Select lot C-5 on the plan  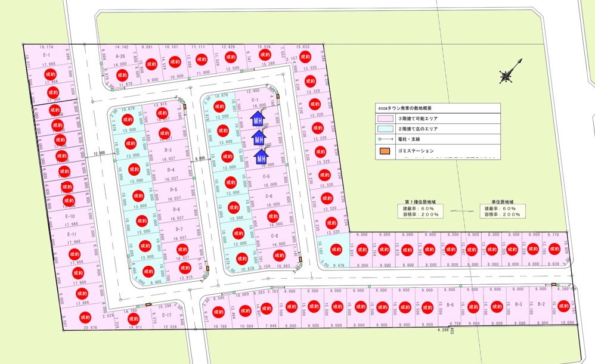[x=266, y=177]
